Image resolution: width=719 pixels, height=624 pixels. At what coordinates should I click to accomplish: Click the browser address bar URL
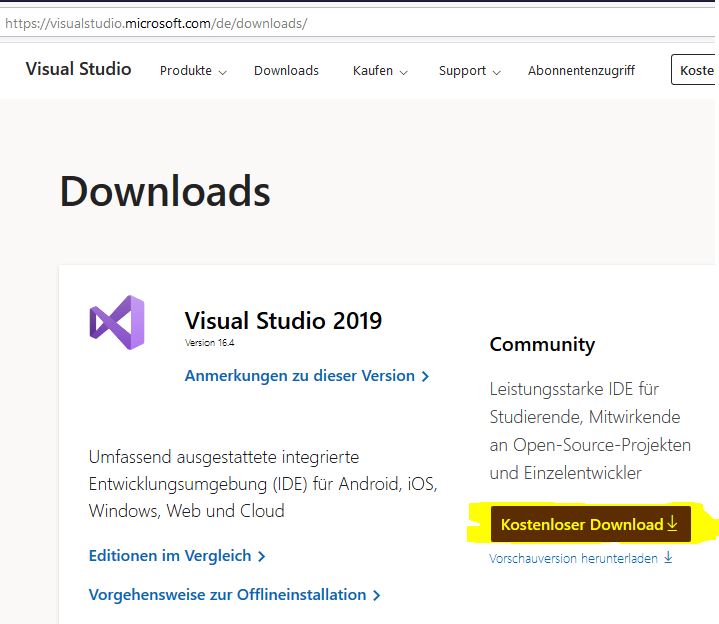pos(156,23)
